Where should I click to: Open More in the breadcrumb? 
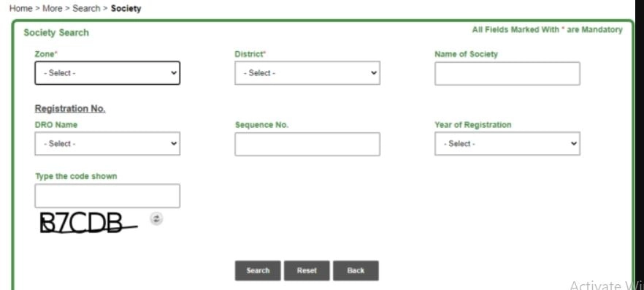(x=52, y=8)
